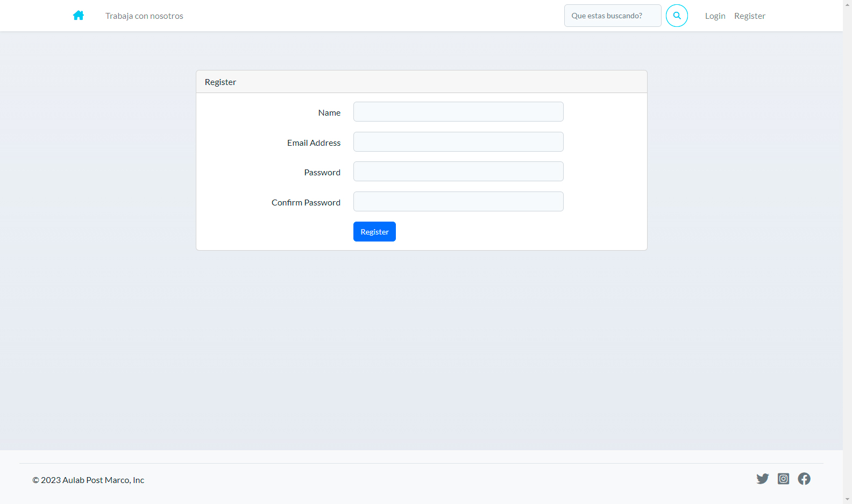Go to the home page icon
Image resolution: width=852 pixels, height=504 pixels.
click(79, 16)
